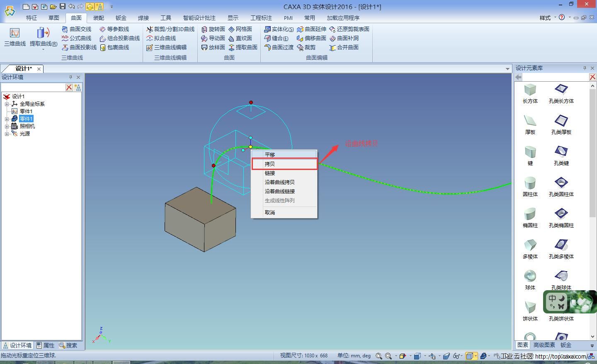Open 三维曲线编辑 edit tool in ribbon
The image size is (597, 364).
pos(166,47)
